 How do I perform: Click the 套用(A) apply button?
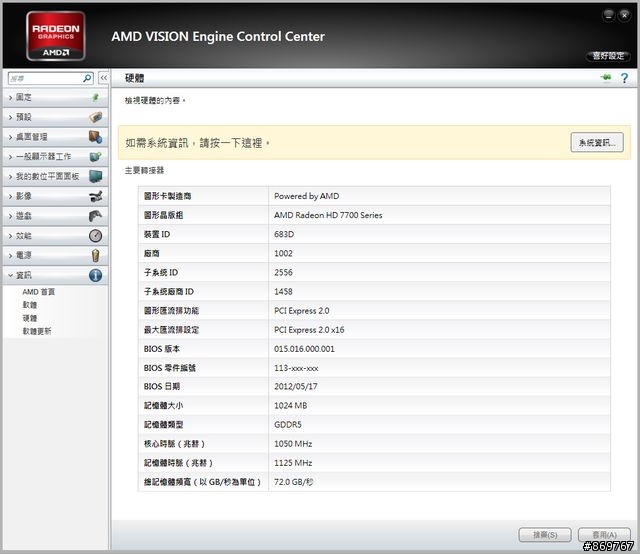(604, 534)
